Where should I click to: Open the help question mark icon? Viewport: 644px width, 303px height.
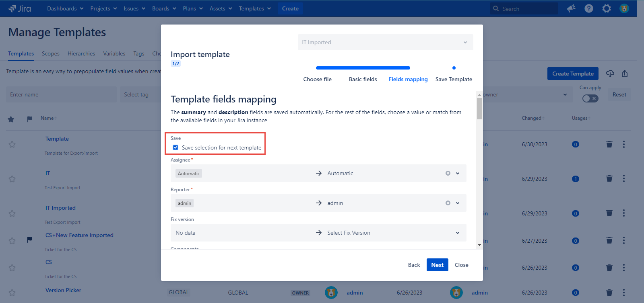589,8
